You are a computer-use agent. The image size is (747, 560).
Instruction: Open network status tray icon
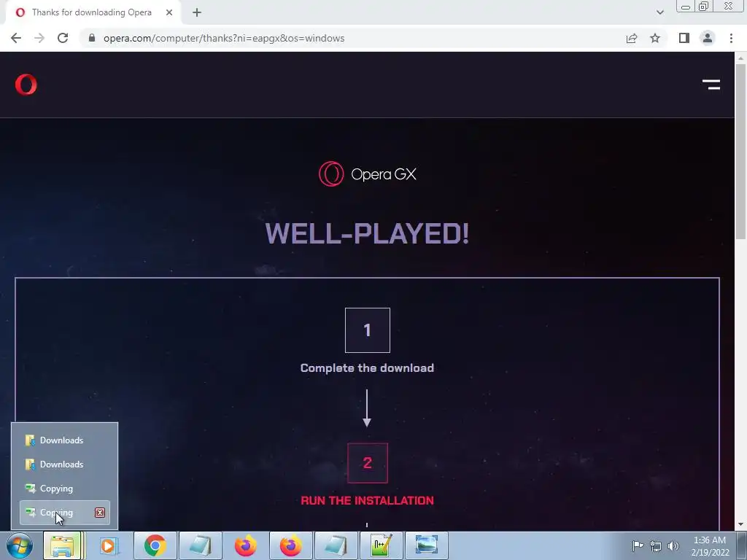[x=656, y=546]
